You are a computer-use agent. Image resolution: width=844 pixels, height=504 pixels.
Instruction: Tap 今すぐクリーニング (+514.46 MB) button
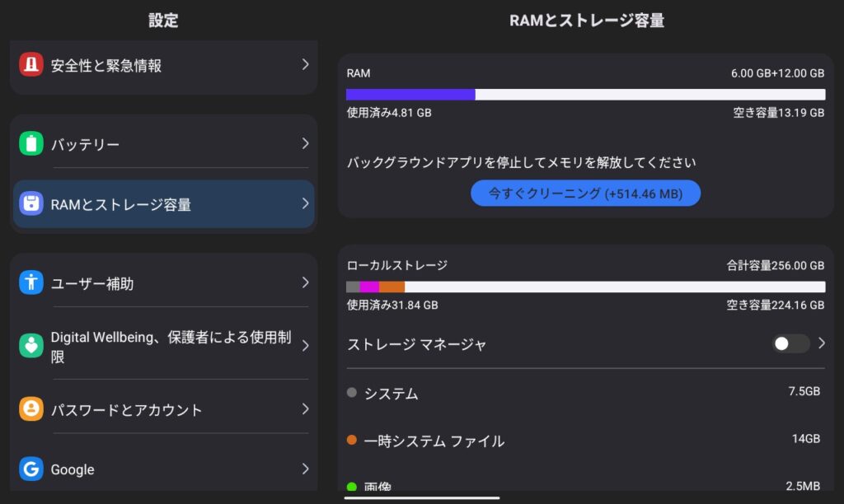586,193
